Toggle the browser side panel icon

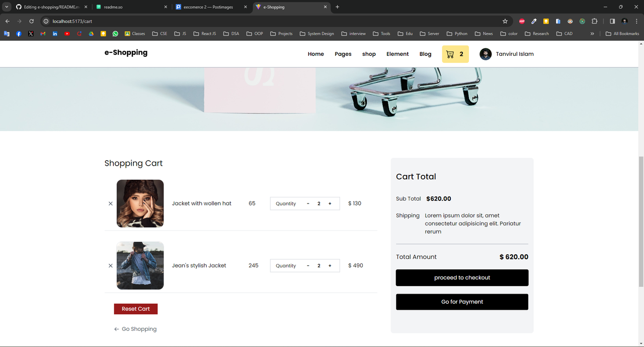(612, 21)
